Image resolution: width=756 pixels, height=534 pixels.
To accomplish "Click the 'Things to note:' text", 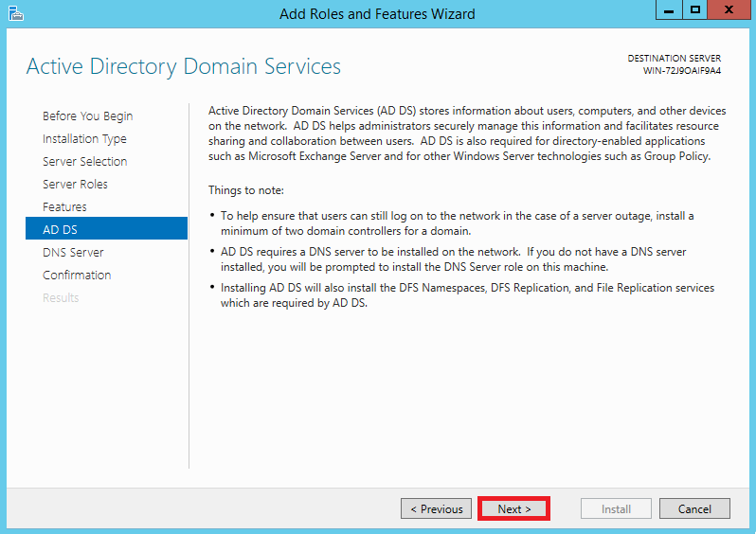I will click(246, 190).
